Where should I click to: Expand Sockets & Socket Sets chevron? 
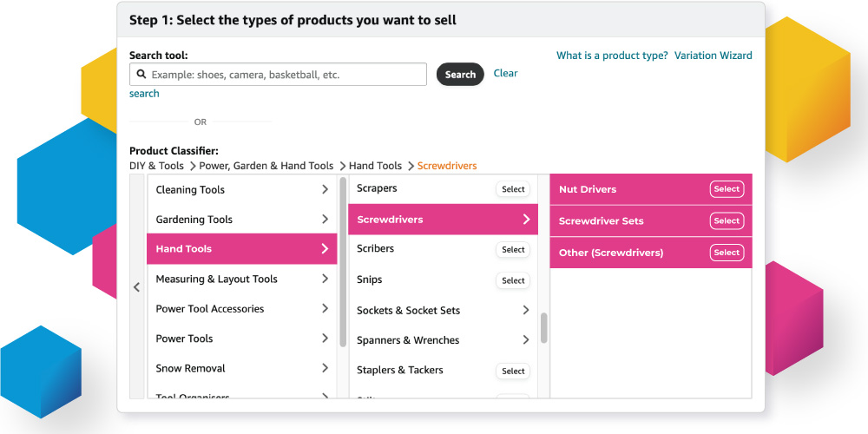point(525,310)
